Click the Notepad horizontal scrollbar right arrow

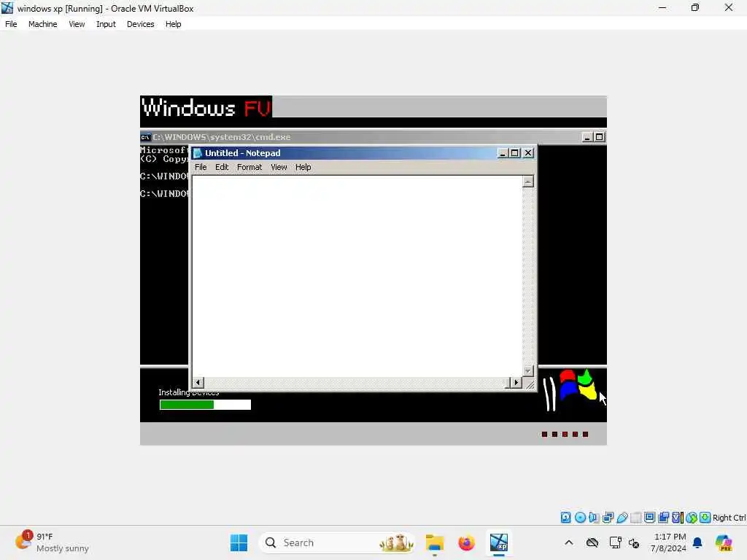click(516, 382)
